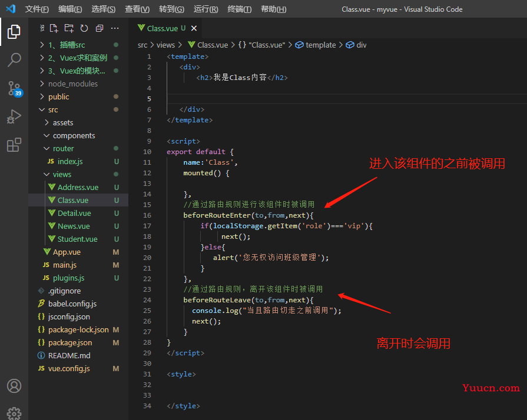The width and height of the screenshot is (527, 420).
Task: Open index.js in router folder
Action: (x=78, y=162)
